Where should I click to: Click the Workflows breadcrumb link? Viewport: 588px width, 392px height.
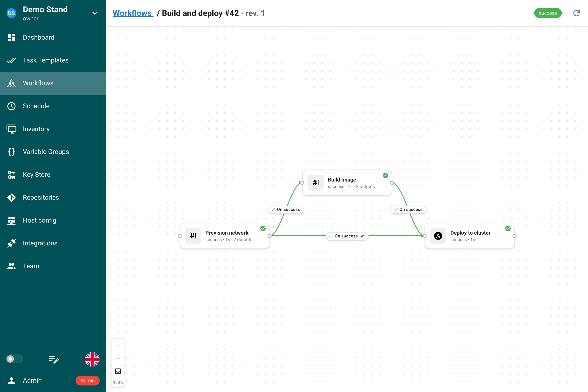point(133,13)
